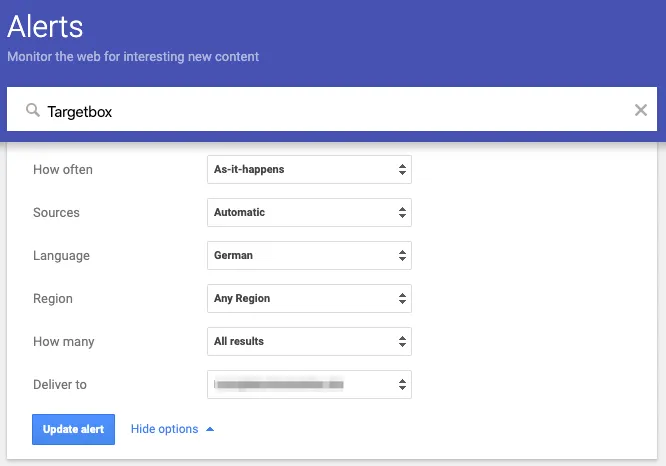Click the up-down arrows on Deliver to selector
Screen dimensions: 666x466
tap(402, 384)
